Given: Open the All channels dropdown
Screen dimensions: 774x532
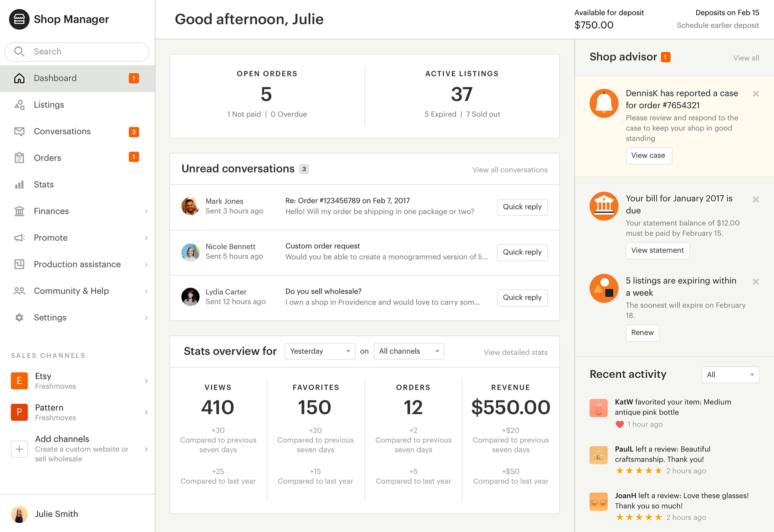Looking at the screenshot, I should (x=408, y=351).
